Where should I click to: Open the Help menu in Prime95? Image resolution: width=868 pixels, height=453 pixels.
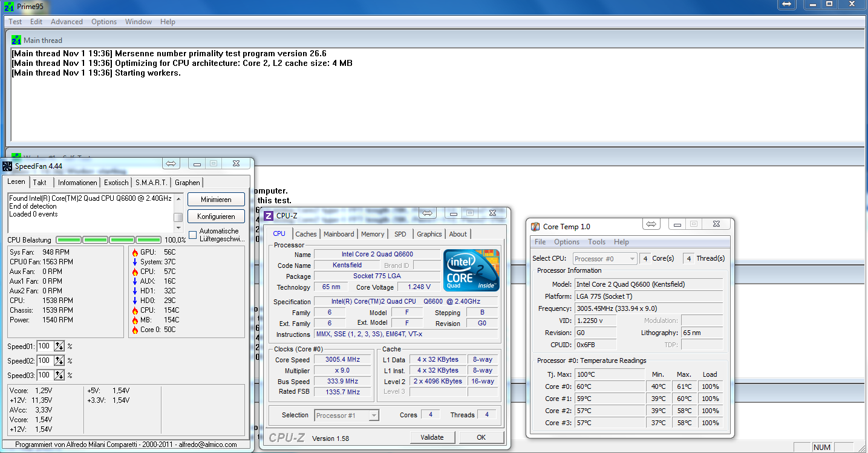pyautogui.click(x=168, y=22)
